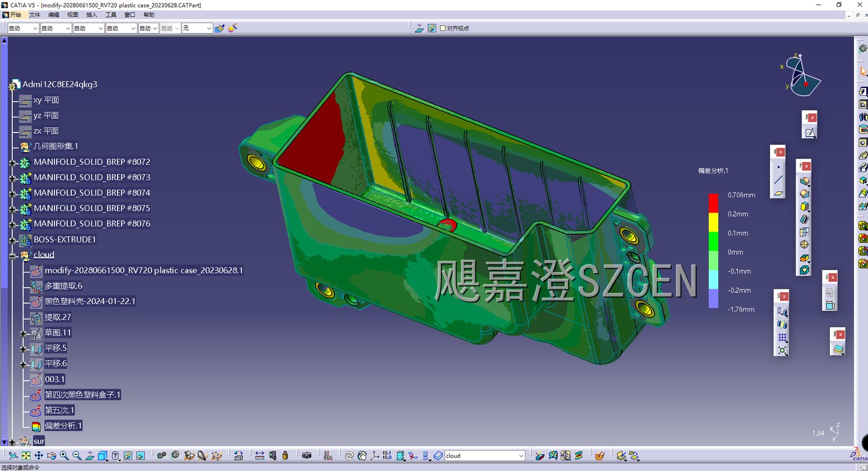868x471 pixels.
Task: Select 偏差分析.1 in the tree
Action: 63,425
